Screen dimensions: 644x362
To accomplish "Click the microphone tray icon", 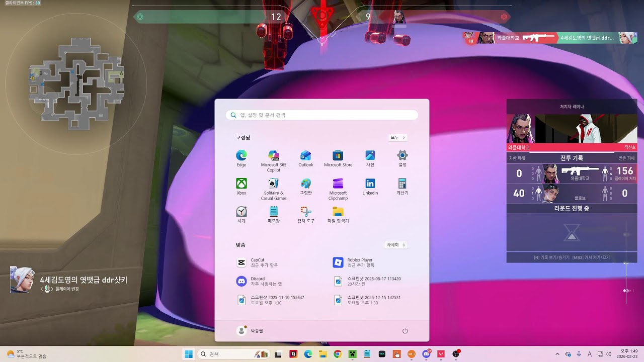I will click(579, 354).
